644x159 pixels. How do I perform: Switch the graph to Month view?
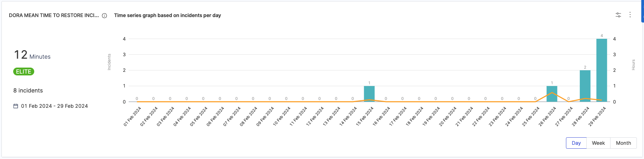click(x=623, y=143)
